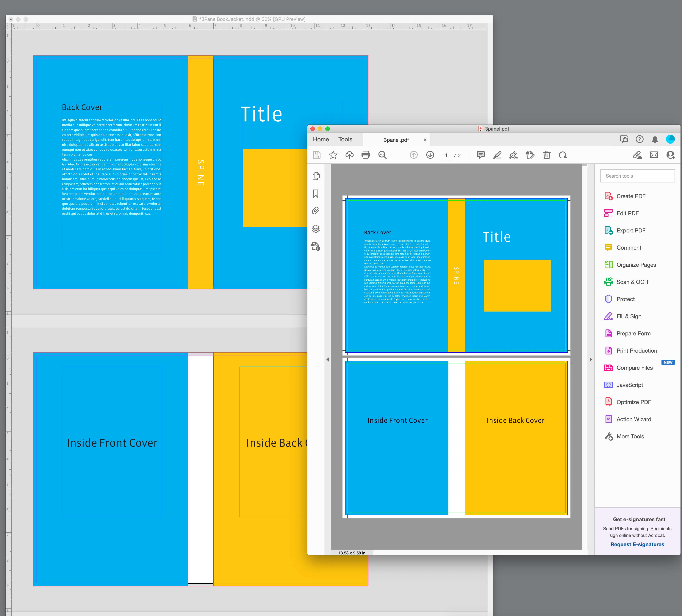This screenshot has height=616, width=682.
Task: Click the page number field
Action: coord(446,155)
